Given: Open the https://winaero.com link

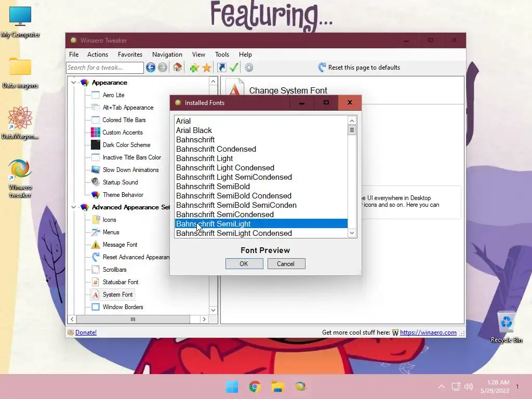Looking at the screenshot, I should click(428, 332).
